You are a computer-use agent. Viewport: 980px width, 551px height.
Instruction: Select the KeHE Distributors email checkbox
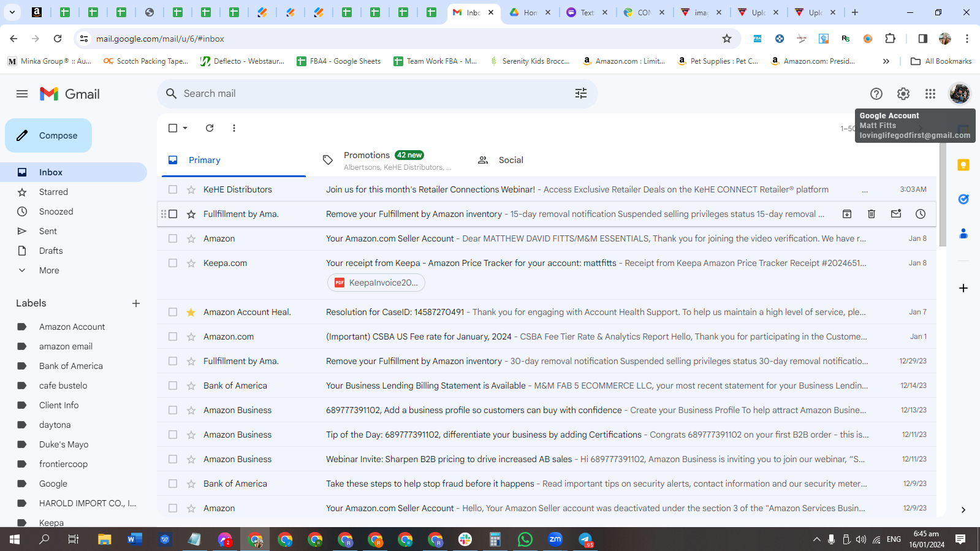click(x=173, y=189)
